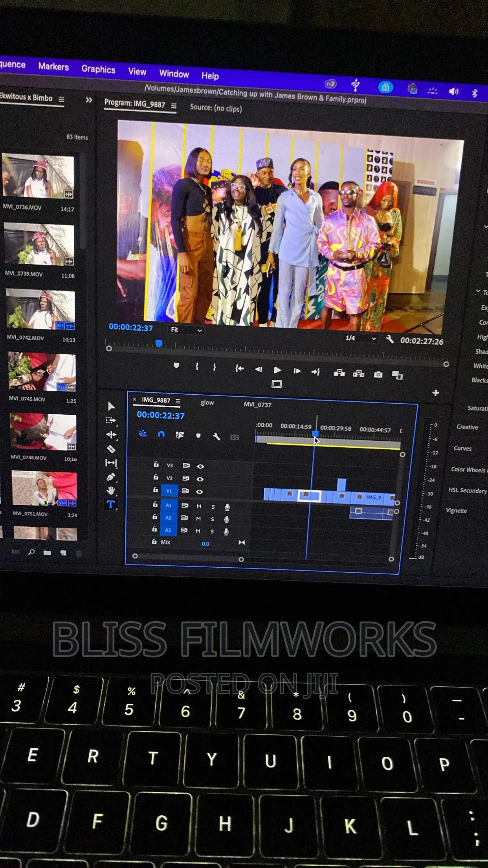Switch to the glow sequence tab
The height and width of the screenshot is (868, 488).
click(207, 403)
